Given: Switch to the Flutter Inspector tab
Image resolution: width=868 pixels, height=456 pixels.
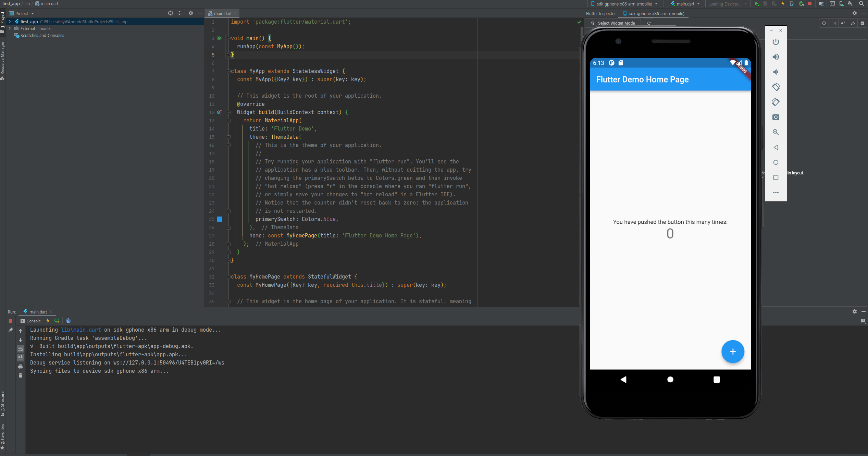Looking at the screenshot, I should (601, 14).
